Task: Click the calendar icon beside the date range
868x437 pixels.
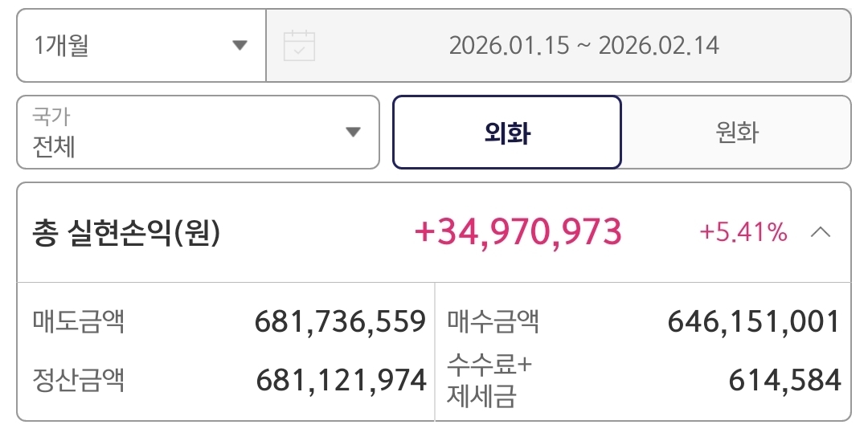Action: pyautogui.click(x=300, y=46)
